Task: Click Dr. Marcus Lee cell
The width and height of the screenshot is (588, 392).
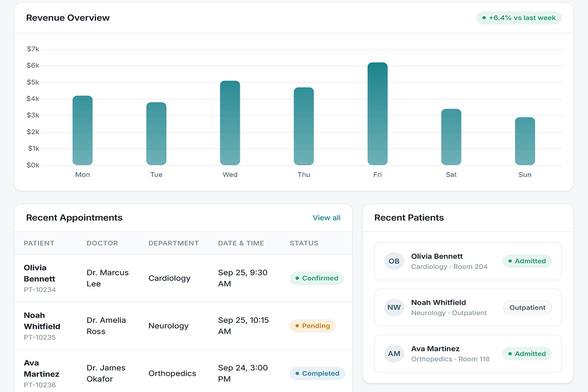Action: click(x=108, y=278)
